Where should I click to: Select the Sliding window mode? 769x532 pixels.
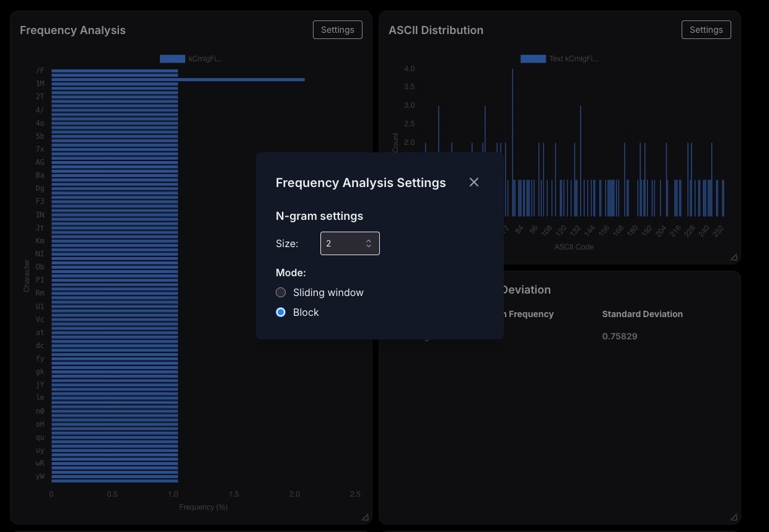[281, 292]
